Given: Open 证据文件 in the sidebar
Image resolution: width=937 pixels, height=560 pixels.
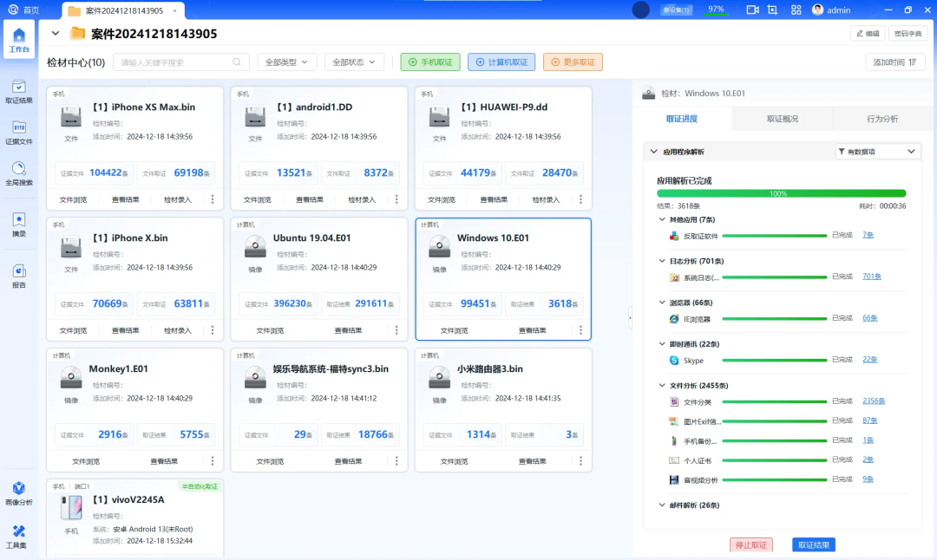Looking at the screenshot, I should [x=19, y=133].
